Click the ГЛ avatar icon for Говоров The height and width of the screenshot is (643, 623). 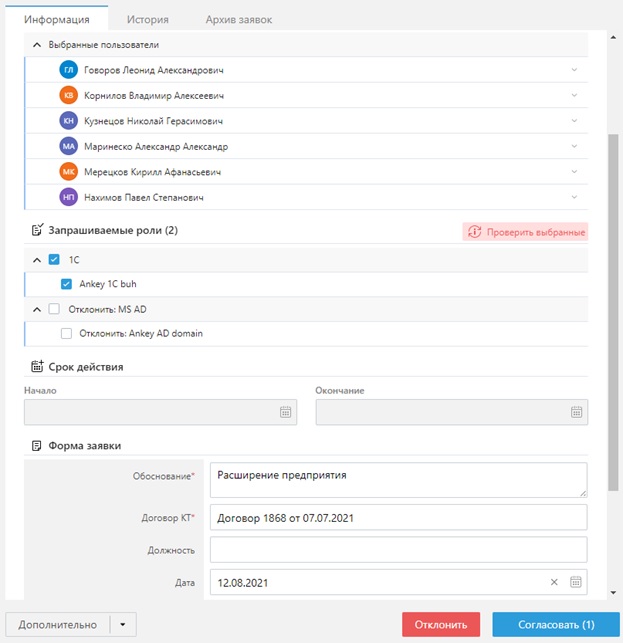tap(68, 70)
